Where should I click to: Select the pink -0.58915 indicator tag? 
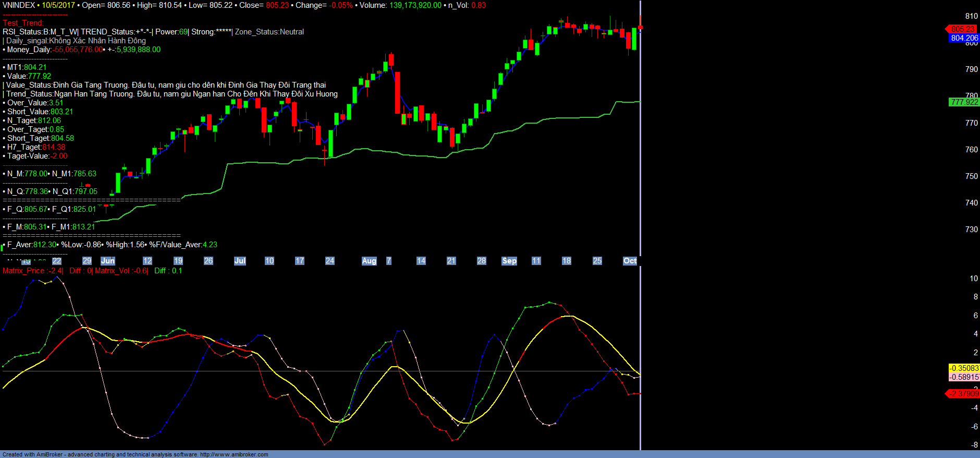(x=964, y=377)
